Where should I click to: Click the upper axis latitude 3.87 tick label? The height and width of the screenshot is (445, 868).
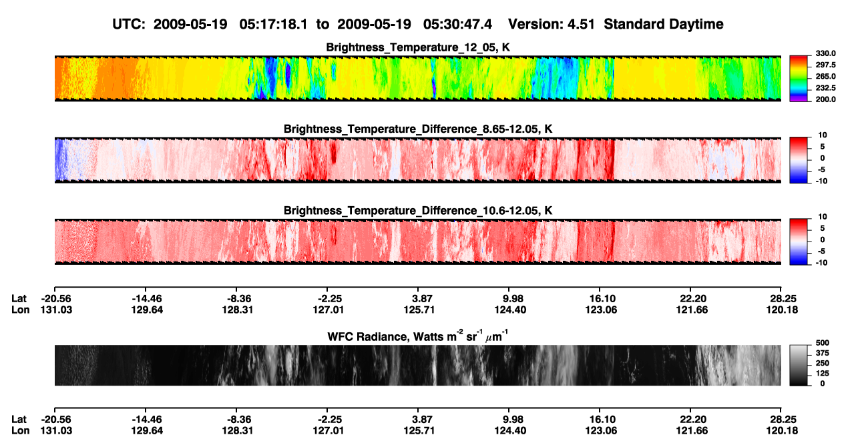(x=423, y=298)
